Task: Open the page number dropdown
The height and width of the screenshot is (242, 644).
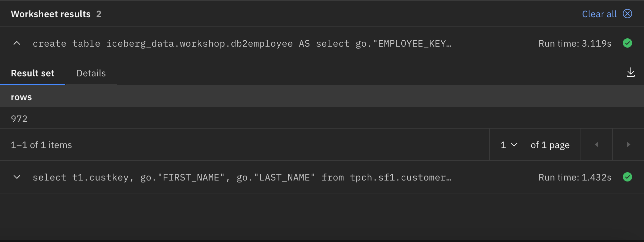Action: pos(509,145)
